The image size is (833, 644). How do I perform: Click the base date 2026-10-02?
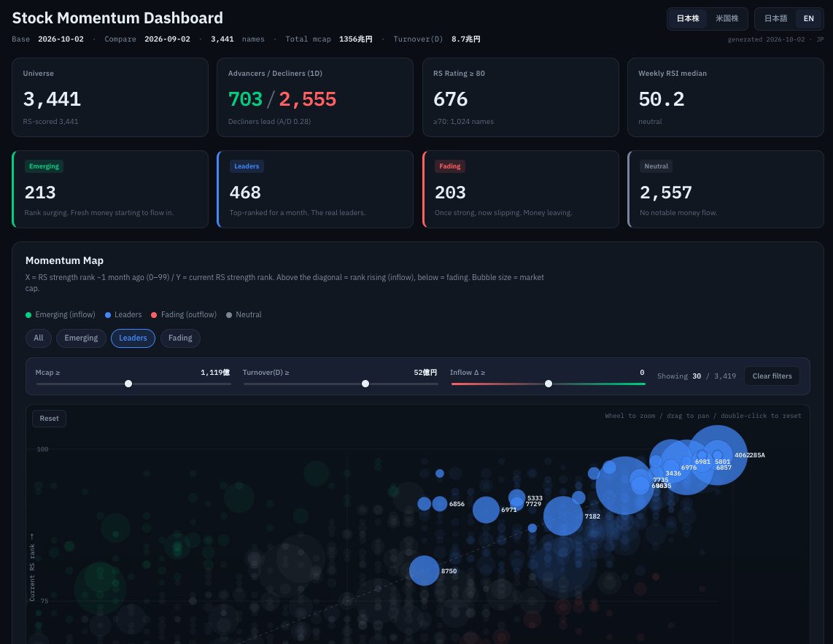[x=61, y=39]
